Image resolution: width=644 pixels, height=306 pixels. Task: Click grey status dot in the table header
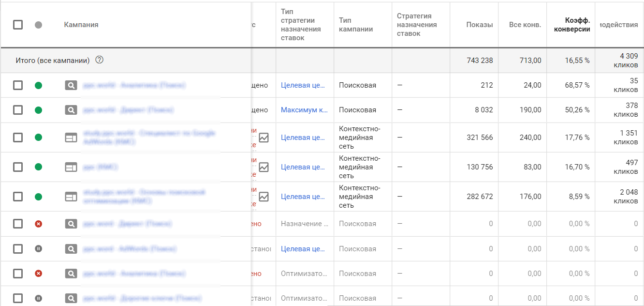(x=39, y=25)
